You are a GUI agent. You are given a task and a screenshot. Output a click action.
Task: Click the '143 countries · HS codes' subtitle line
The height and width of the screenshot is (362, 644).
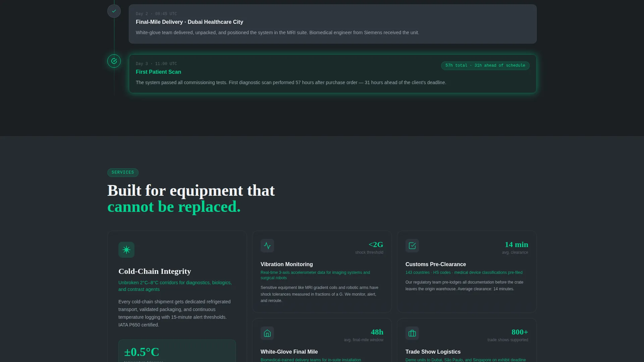coord(464,273)
